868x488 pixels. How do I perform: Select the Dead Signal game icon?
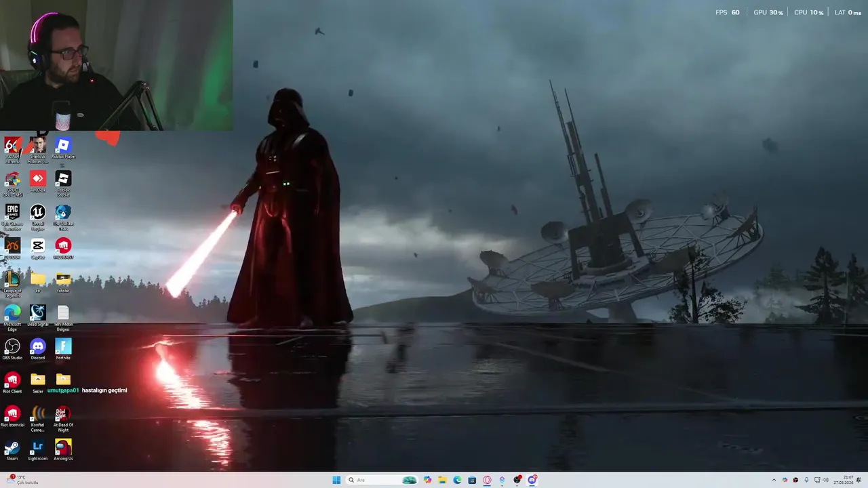pos(38,316)
